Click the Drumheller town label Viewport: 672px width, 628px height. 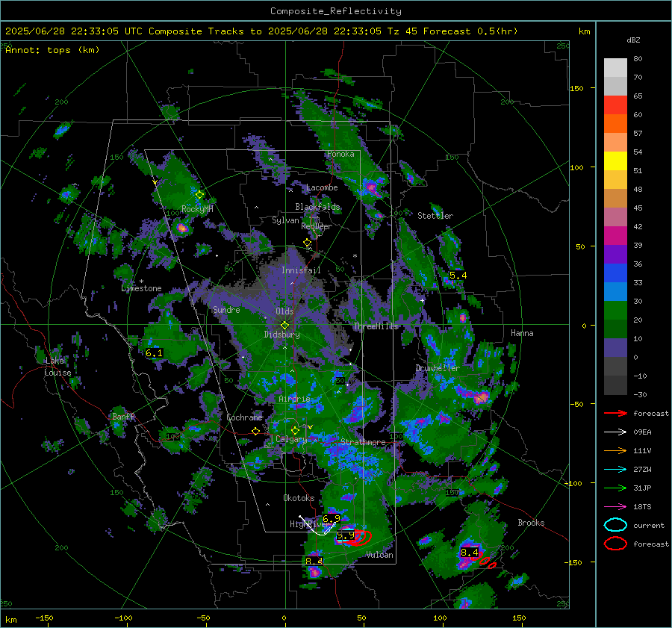[x=438, y=368]
